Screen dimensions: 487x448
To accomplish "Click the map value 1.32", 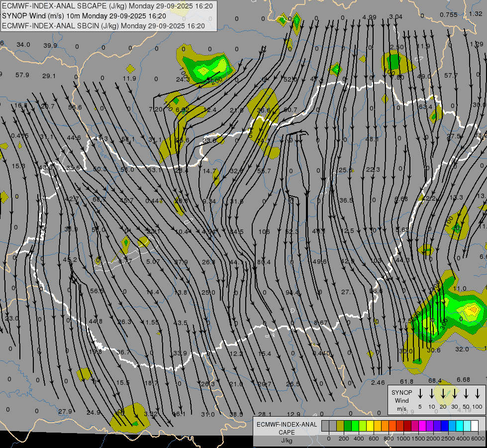I will pyautogui.click(x=476, y=13).
